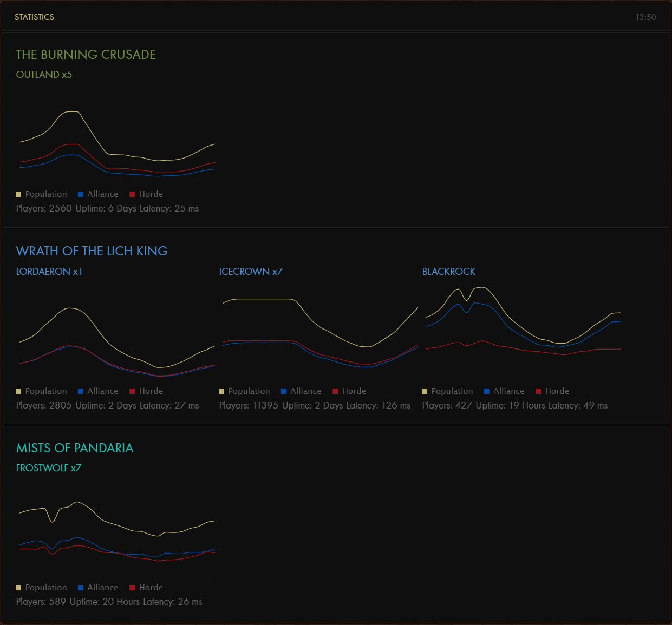Click Frostwolf Alliance legend label

click(102, 588)
